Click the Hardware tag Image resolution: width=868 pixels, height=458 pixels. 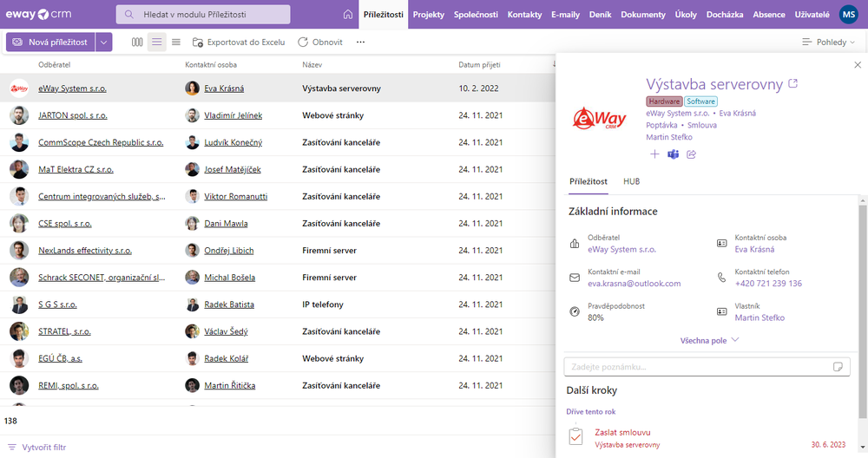(x=664, y=101)
